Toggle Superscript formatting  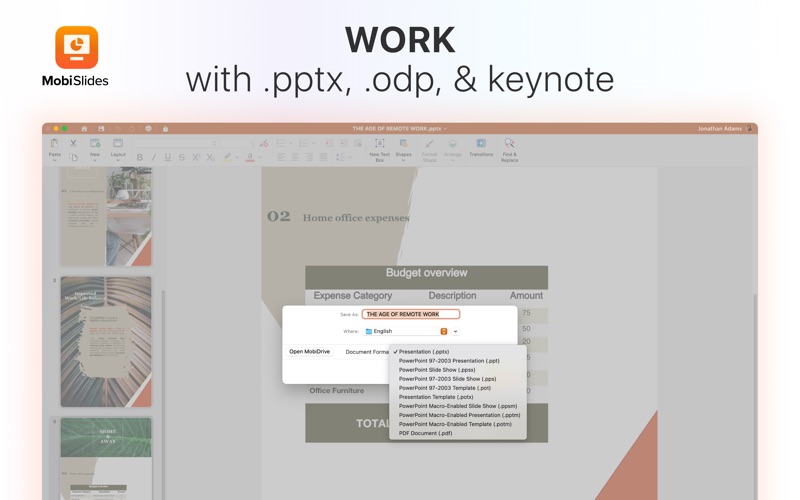196,158
